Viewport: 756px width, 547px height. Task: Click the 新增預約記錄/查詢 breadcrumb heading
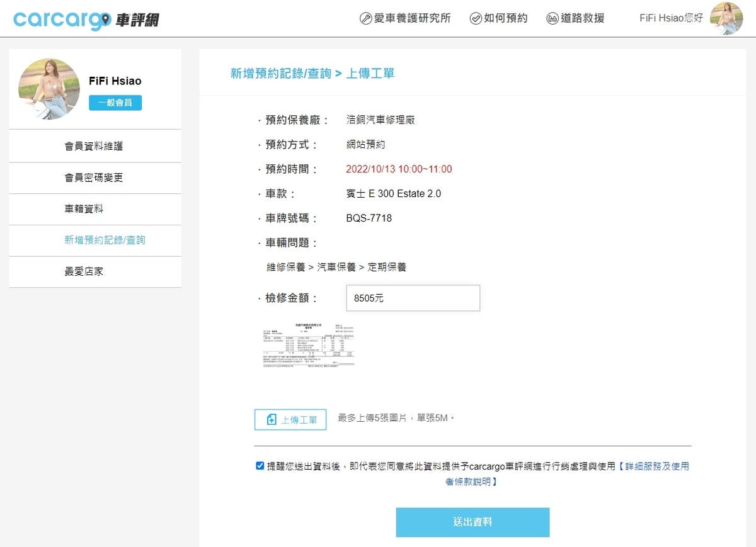point(280,74)
